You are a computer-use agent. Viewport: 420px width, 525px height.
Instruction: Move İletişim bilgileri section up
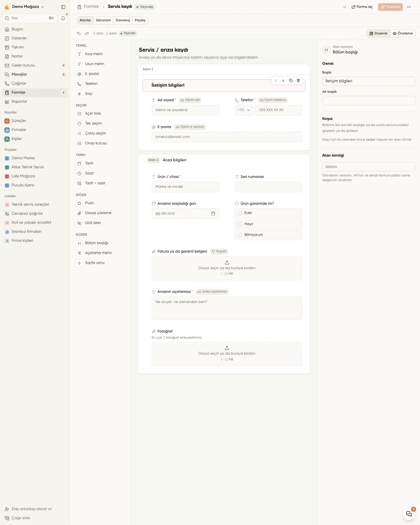(276, 80)
